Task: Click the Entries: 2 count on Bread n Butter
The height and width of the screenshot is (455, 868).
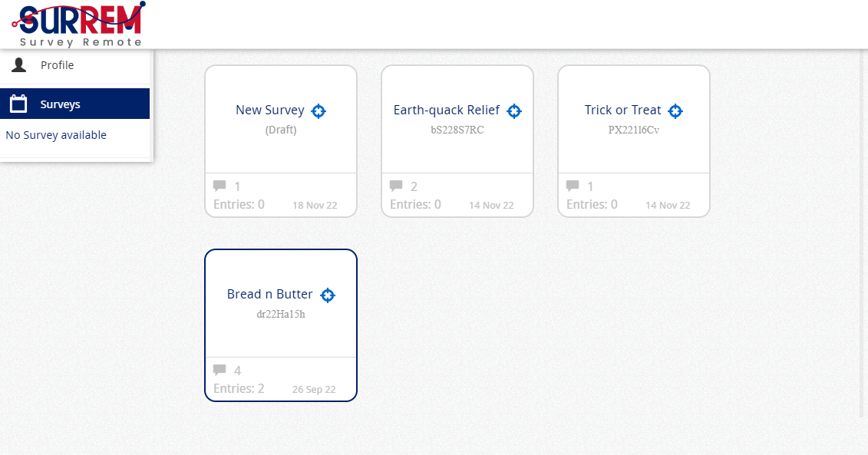Action: (x=239, y=389)
